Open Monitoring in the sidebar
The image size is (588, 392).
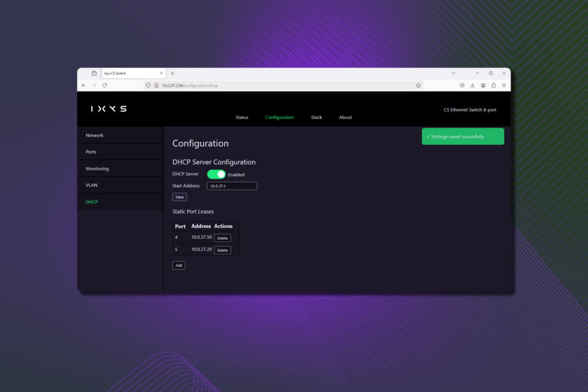(x=121, y=169)
